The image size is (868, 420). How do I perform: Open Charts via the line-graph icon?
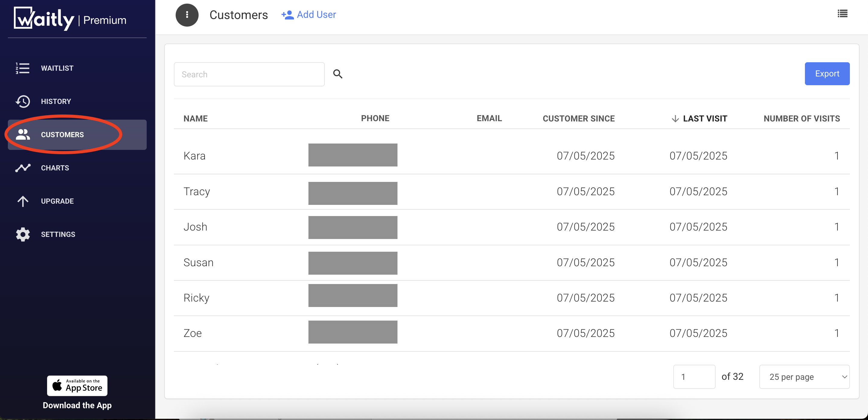[x=23, y=168]
